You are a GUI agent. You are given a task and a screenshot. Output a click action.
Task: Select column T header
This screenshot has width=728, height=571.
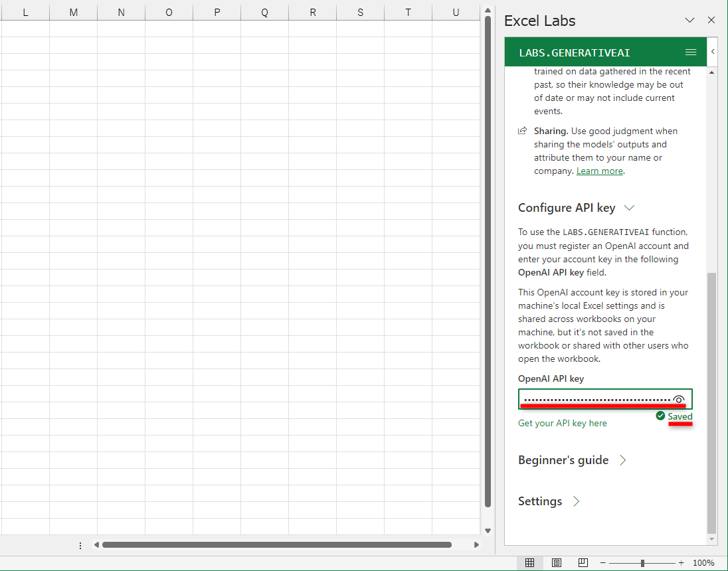[x=408, y=13]
